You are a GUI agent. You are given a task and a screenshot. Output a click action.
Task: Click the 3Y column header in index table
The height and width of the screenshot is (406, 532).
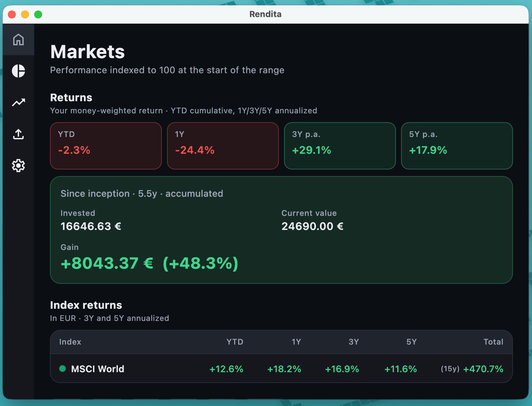pos(354,342)
